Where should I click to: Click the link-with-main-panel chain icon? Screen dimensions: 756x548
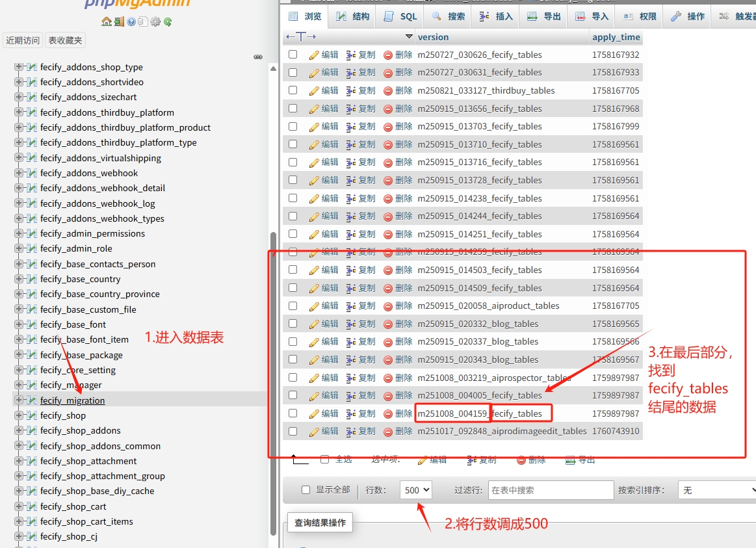point(258,57)
